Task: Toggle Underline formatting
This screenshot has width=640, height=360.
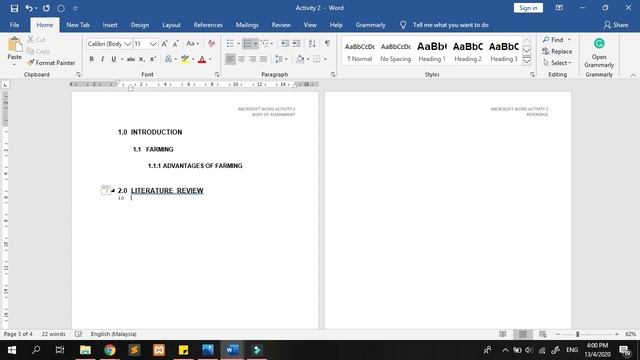Action: point(113,59)
